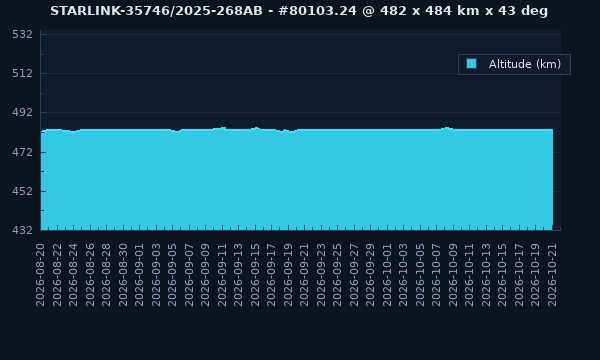This screenshot has height=360, width=600.
Task: Click the x-axis date label 2026-08-28
Action: pos(107,275)
